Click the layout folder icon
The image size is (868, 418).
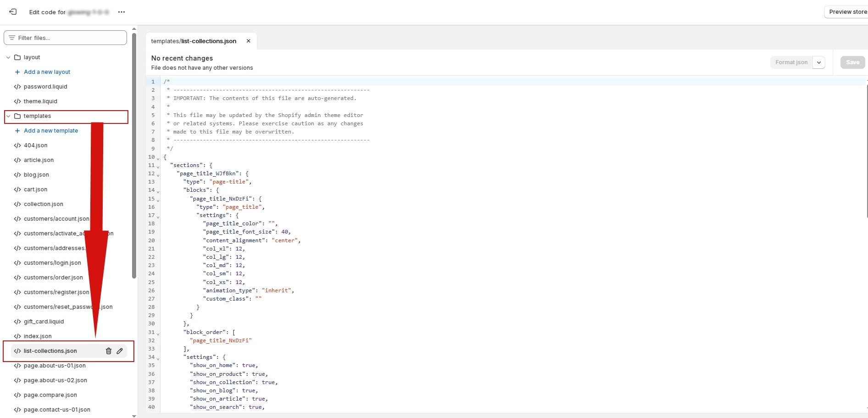pyautogui.click(x=17, y=57)
